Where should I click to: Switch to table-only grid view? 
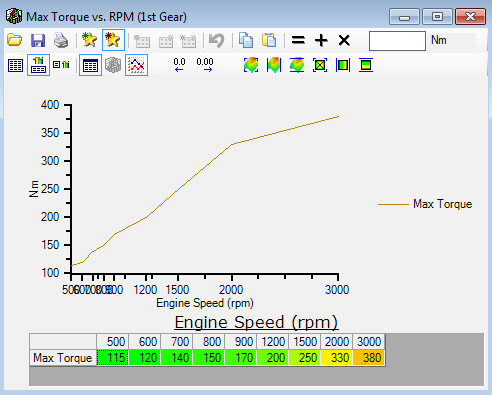pyautogui.click(x=15, y=65)
